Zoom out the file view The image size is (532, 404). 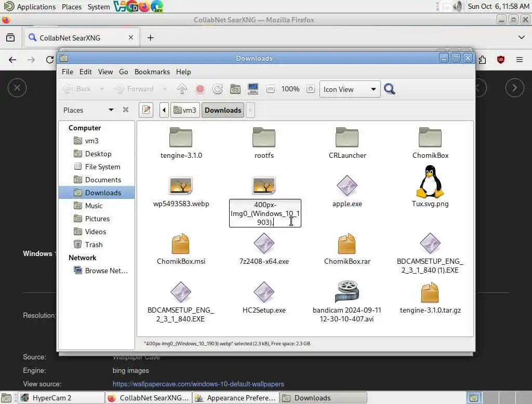(270, 89)
